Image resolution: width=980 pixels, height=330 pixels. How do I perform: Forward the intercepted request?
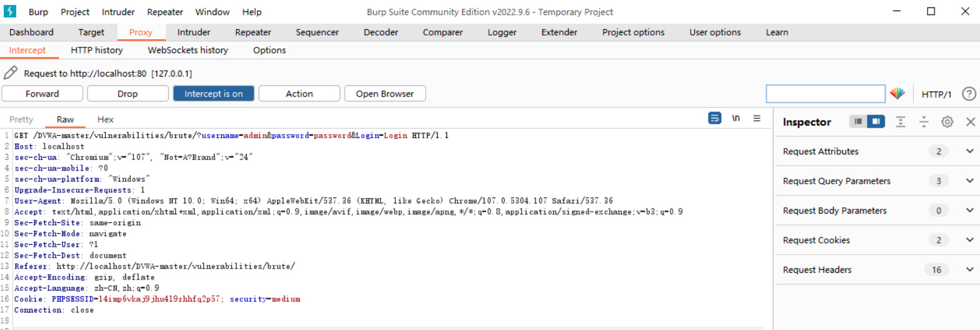point(42,93)
